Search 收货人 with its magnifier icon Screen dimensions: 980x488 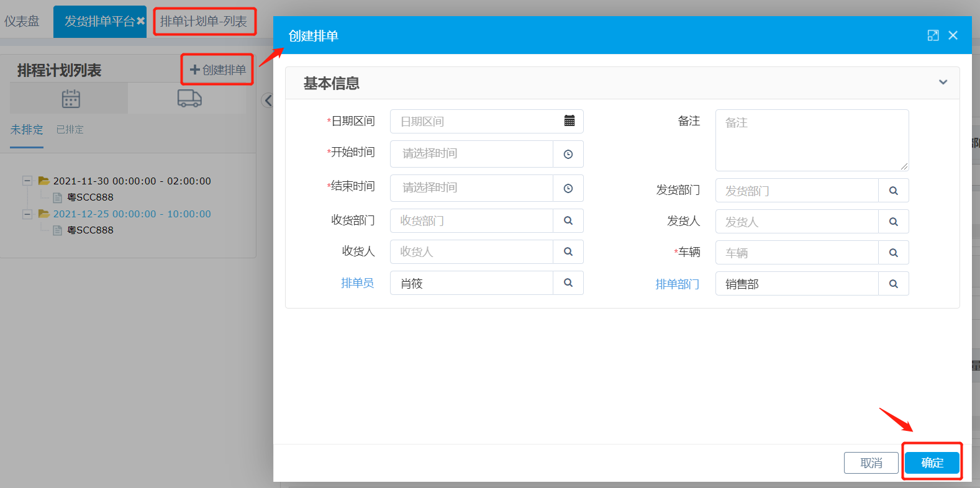(x=568, y=251)
